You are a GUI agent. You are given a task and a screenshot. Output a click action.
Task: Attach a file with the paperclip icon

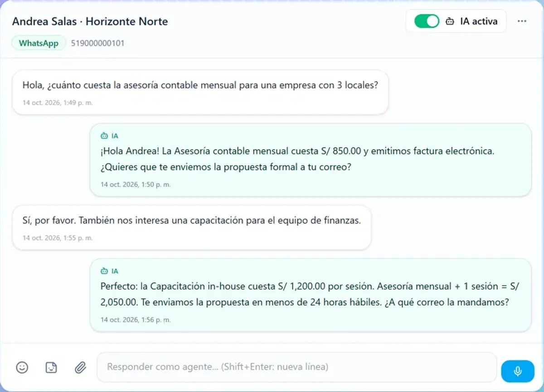tap(80, 367)
